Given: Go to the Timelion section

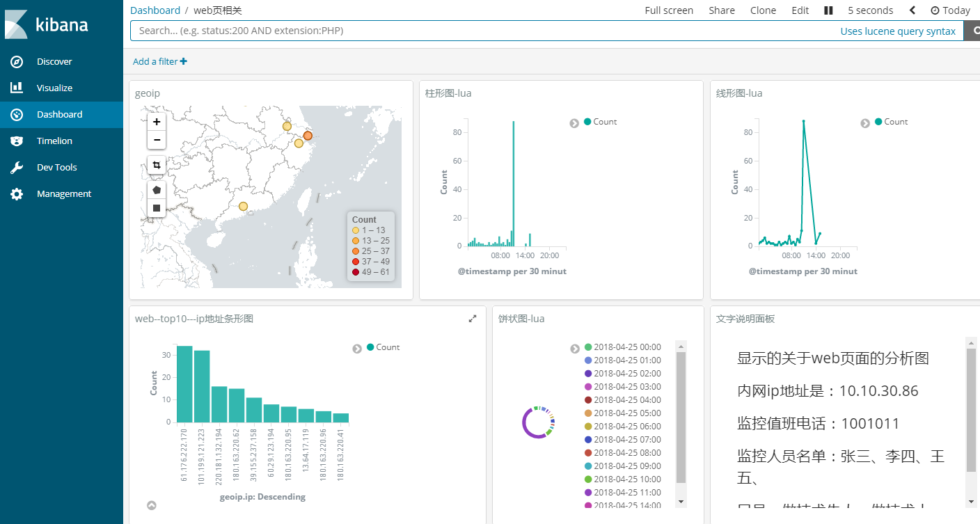Looking at the screenshot, I should point(54,141).
